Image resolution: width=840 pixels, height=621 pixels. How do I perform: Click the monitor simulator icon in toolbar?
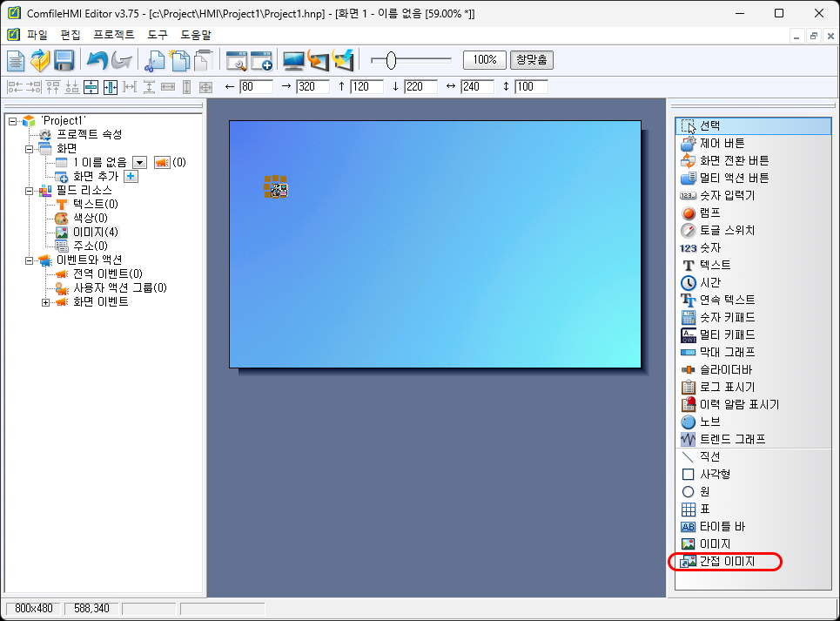(x=293, y=60)
